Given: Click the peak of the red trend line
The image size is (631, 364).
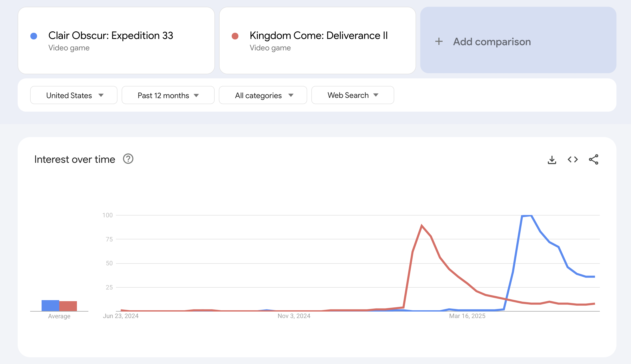Looking at the screenshot, I should (x=422, y=226).
